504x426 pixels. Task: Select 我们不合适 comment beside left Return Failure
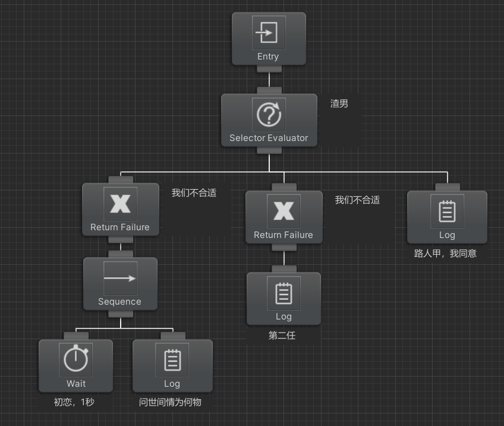pyautogui.click(x=194, y=193)
